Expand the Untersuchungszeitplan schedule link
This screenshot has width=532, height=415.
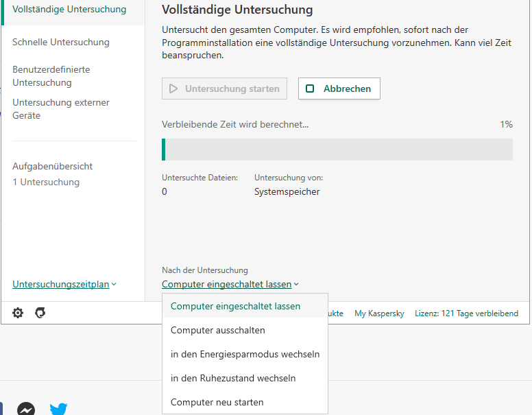click(64, 284)
